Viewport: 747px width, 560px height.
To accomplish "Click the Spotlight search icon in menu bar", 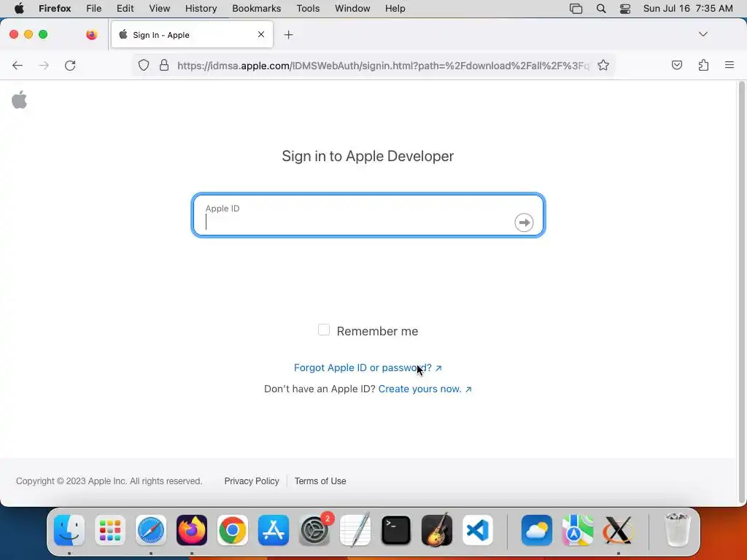I will click(x=601, y=9).
